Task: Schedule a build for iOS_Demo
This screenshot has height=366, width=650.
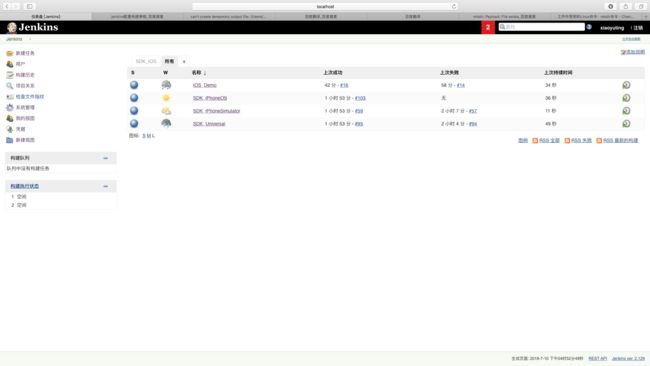Action: tap(626, 85)
